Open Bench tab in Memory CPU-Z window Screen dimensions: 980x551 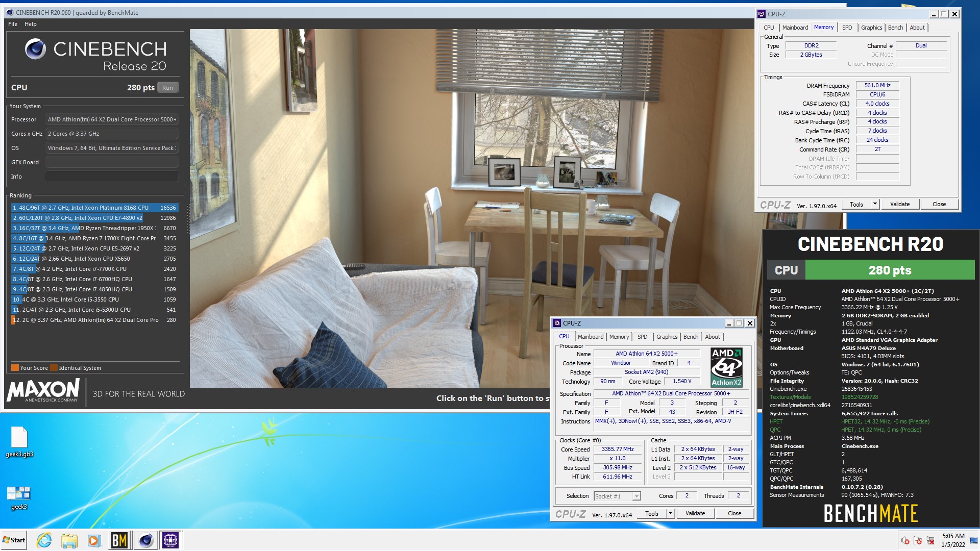[895, 28]
